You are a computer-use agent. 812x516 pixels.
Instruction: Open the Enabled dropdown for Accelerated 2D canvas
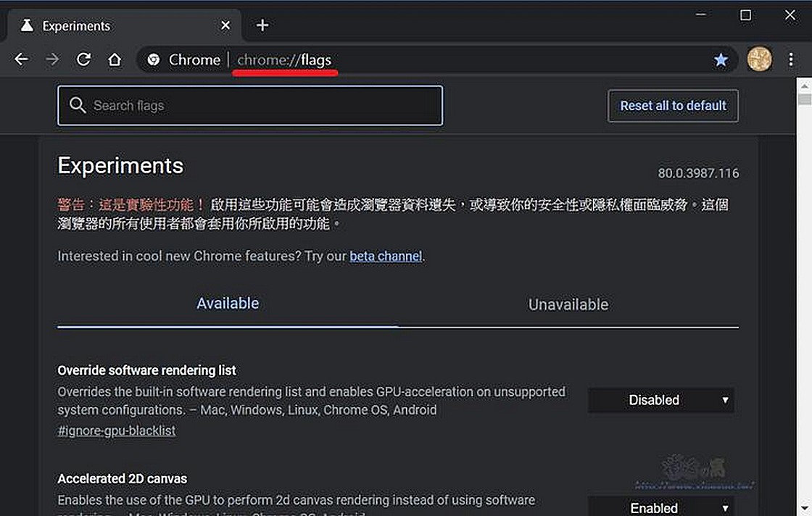click(x=660, y=507)
